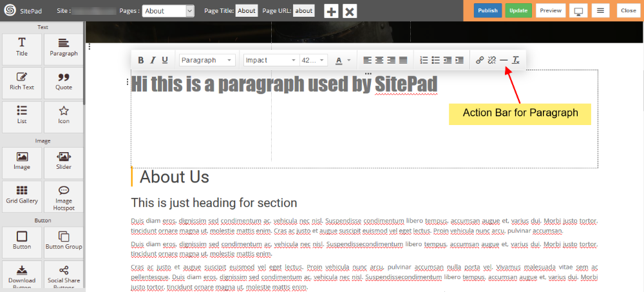Click the insert link icon
This screenshot has height=292, width=644.
[x=479, y=60]
